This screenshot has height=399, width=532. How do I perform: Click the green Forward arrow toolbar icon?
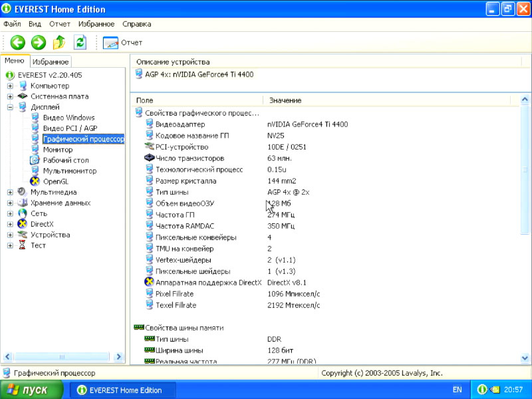[39, 43]
